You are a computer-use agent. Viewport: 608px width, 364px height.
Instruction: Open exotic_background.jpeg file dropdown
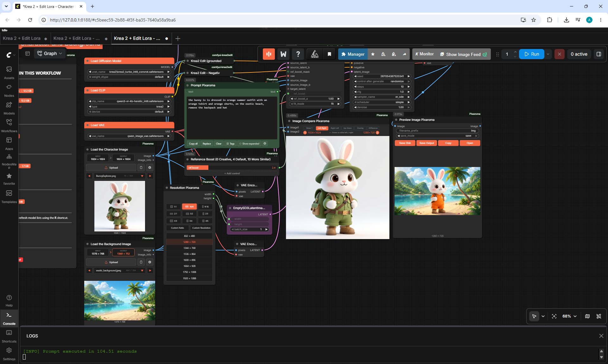point(119,270)
